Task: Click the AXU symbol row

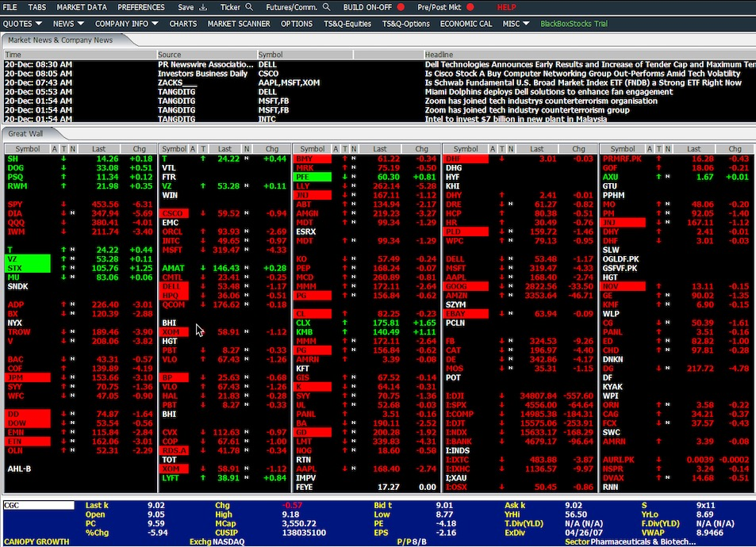Action: pos(677,177)
